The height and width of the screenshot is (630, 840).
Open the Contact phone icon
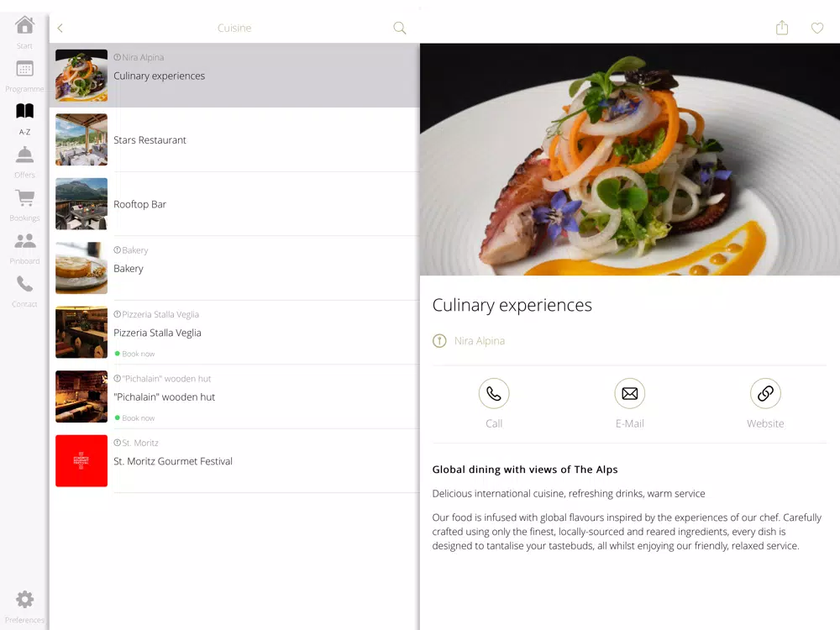point(24,283)
